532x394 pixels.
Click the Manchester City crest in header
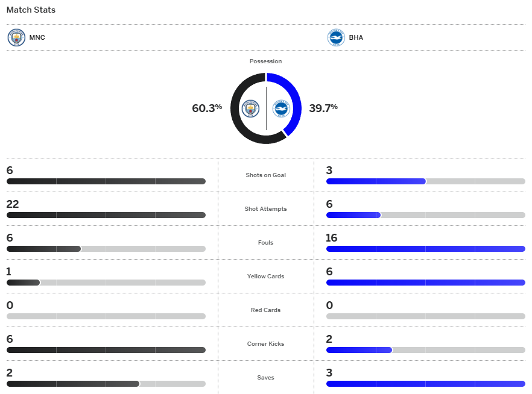coord(16,37)
